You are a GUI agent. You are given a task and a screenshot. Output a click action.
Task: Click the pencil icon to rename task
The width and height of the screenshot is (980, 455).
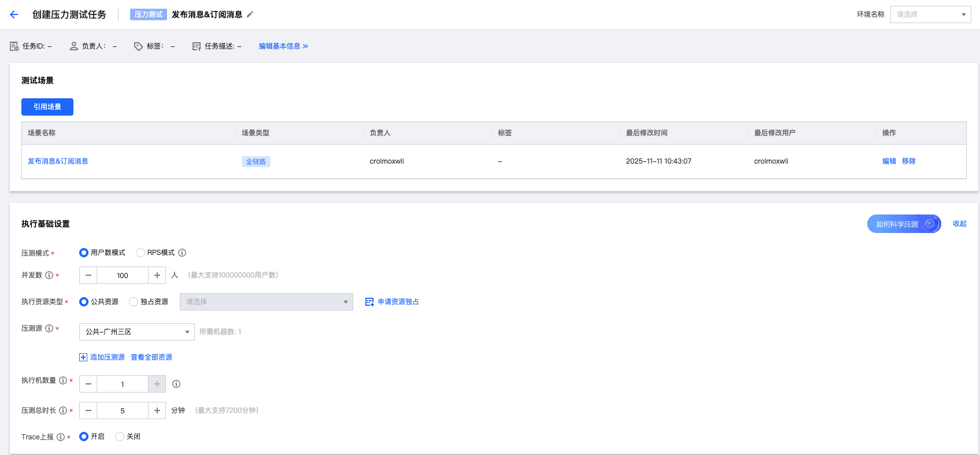pyautogui.click(x=250, y=14)
